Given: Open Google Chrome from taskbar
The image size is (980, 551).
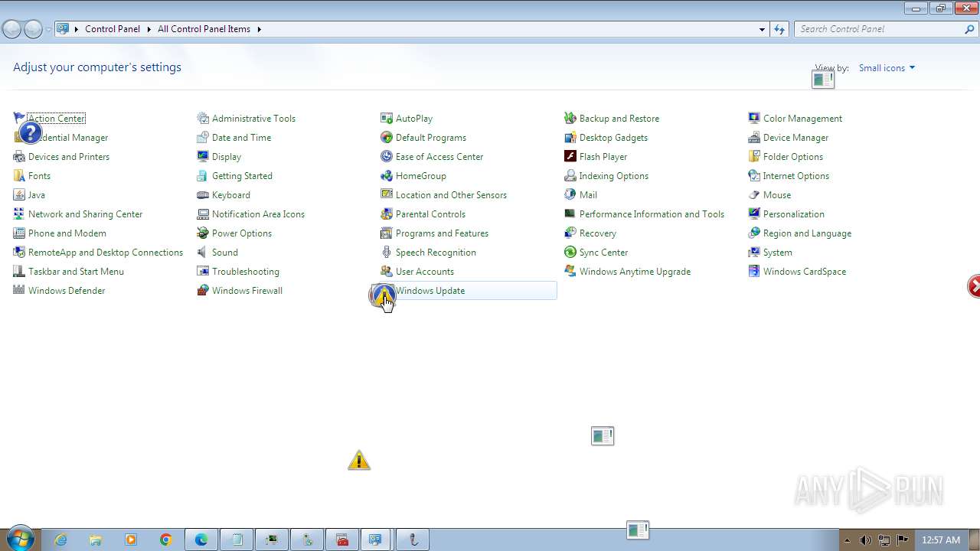Looking at the screenshot, I should coord(165,540).
